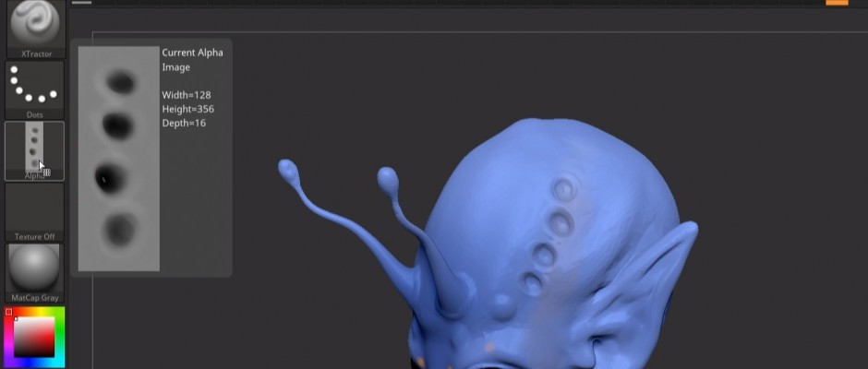Click the left antenna tip on the model

coord(287,170)
